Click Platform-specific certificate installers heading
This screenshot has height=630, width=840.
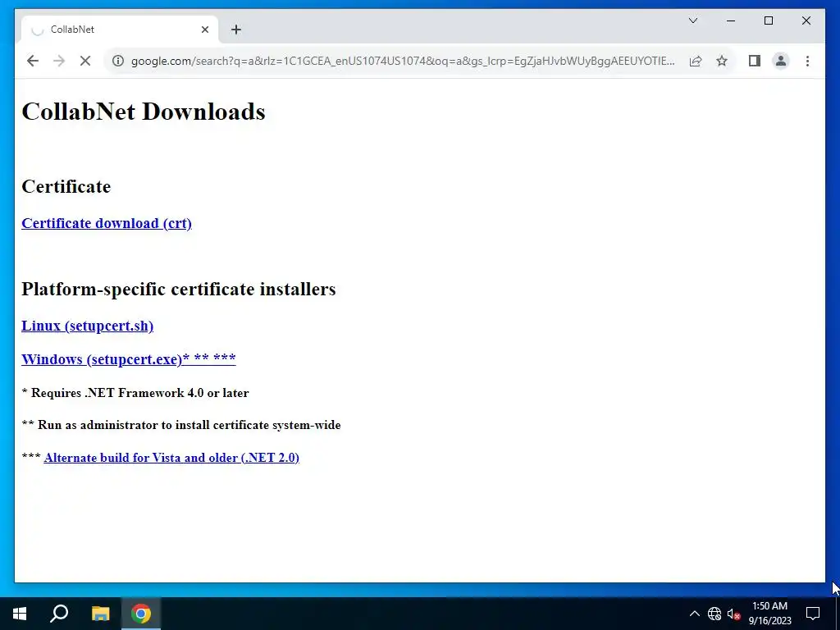coord(178,289)
